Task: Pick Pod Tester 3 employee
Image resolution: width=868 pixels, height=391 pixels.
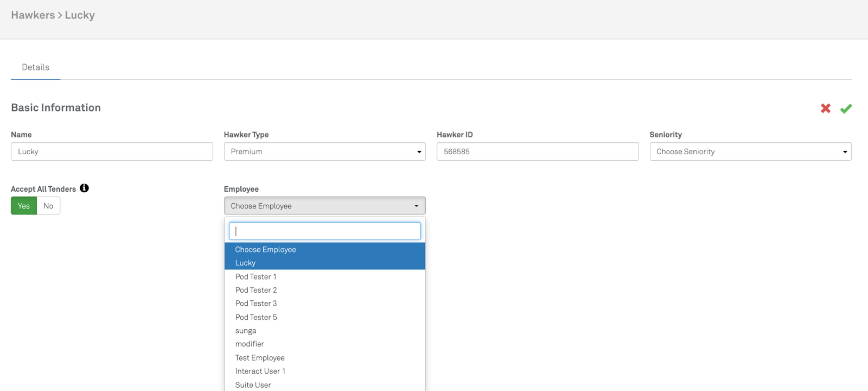Action: [256, 304]
